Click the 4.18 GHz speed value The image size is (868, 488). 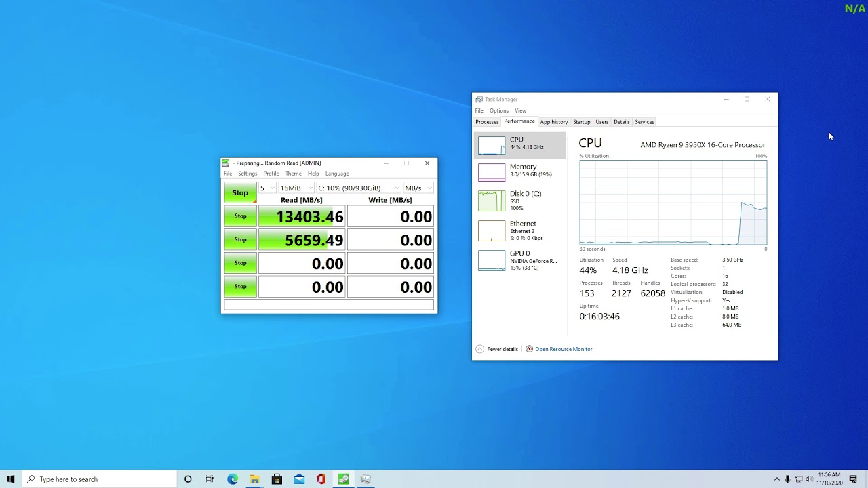[631, 270]
